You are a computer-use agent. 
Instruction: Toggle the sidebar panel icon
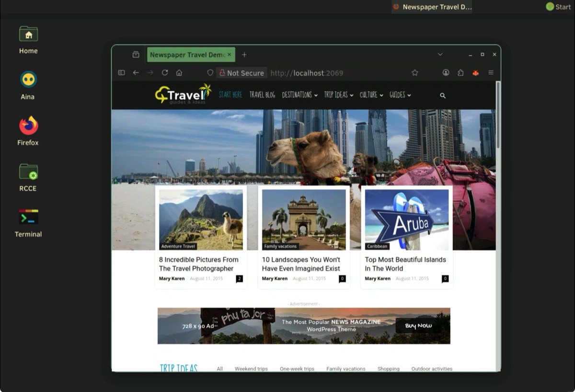pos(121,73)
